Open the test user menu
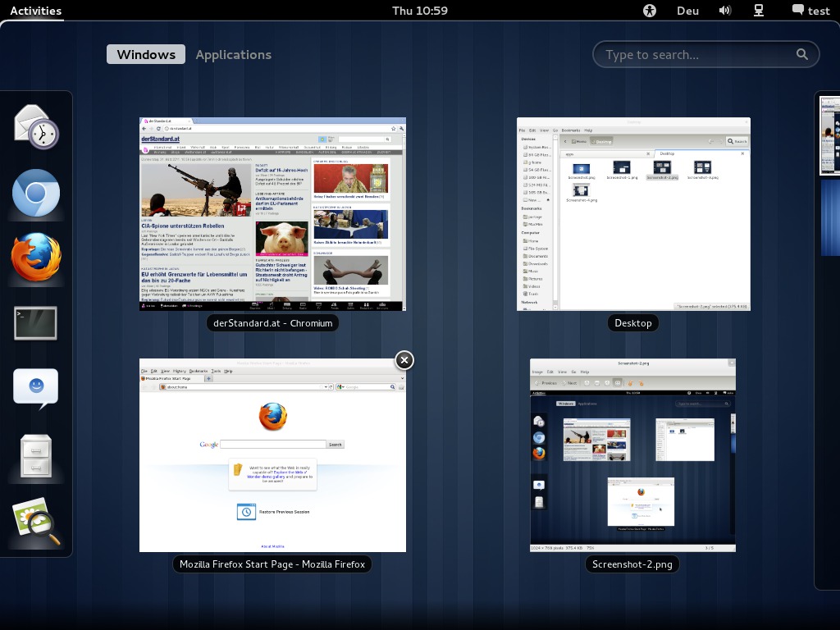 (x=811, y=11)
